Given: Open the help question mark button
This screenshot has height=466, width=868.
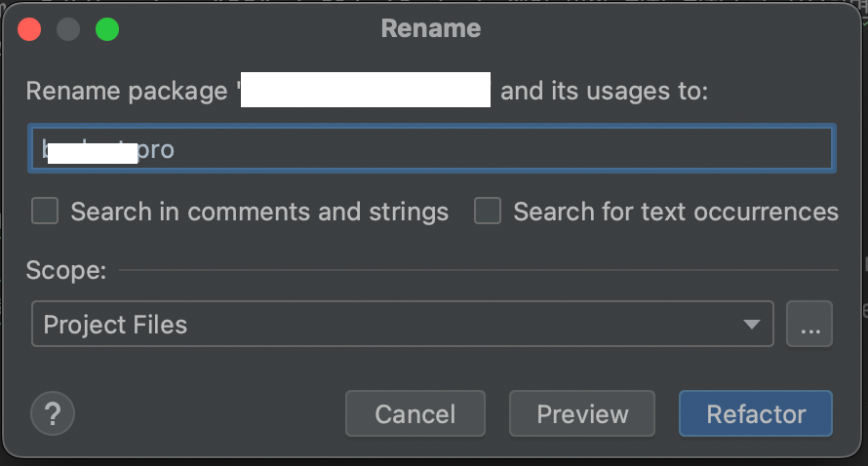Looking at the screenshot, I should pyautogui.click(x=53, y=414).
